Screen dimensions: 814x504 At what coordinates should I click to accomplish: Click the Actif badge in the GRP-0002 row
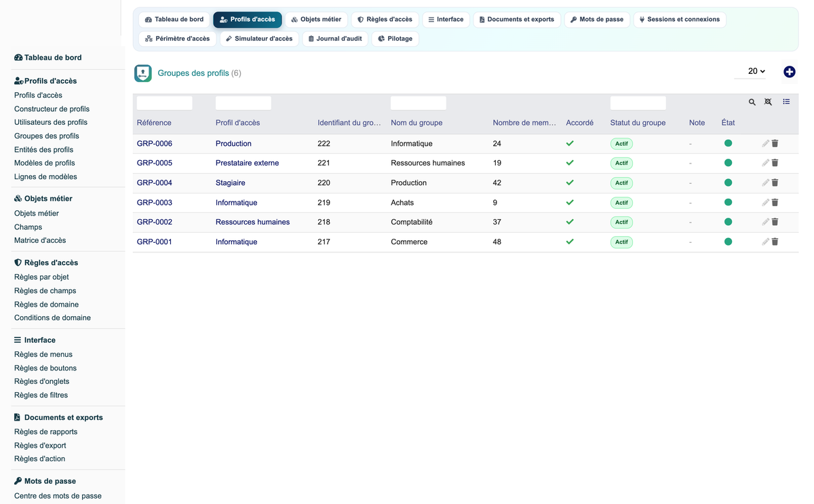click(x=621, y=222)
